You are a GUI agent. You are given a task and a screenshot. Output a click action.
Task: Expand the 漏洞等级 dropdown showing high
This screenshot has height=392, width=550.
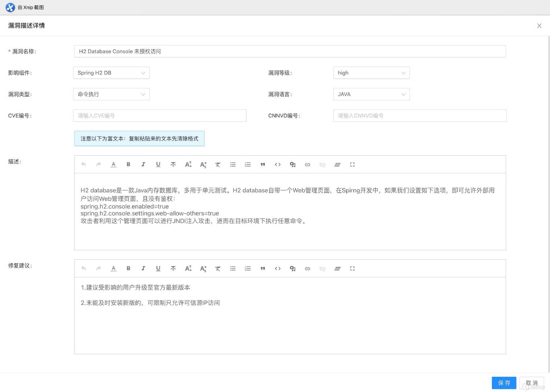click(371, 73)
